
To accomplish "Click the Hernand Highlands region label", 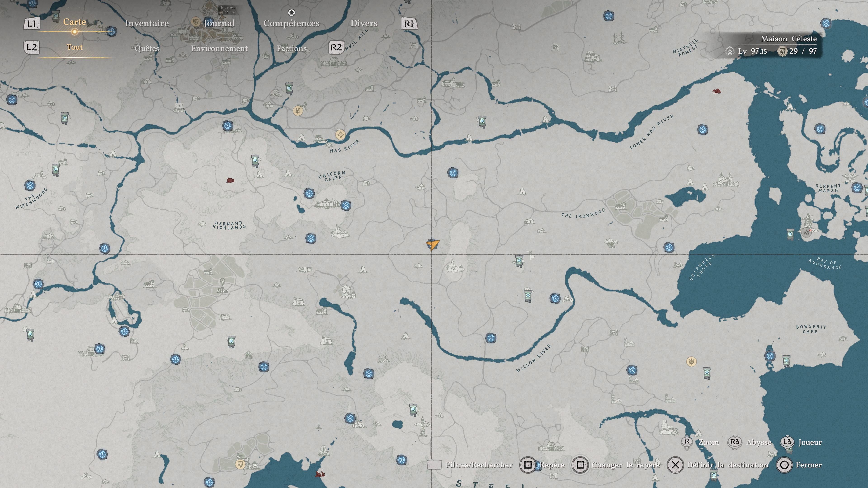I will [229, 225].
